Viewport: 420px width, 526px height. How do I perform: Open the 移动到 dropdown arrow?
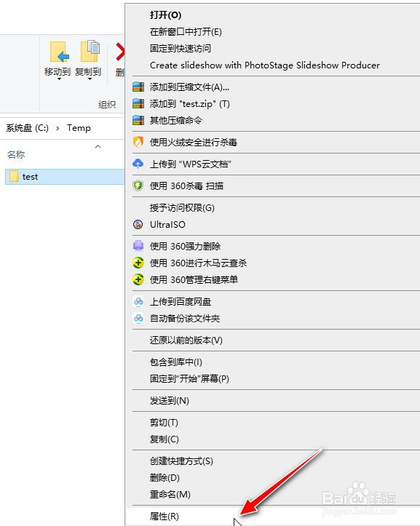click(x=59, y=79)
